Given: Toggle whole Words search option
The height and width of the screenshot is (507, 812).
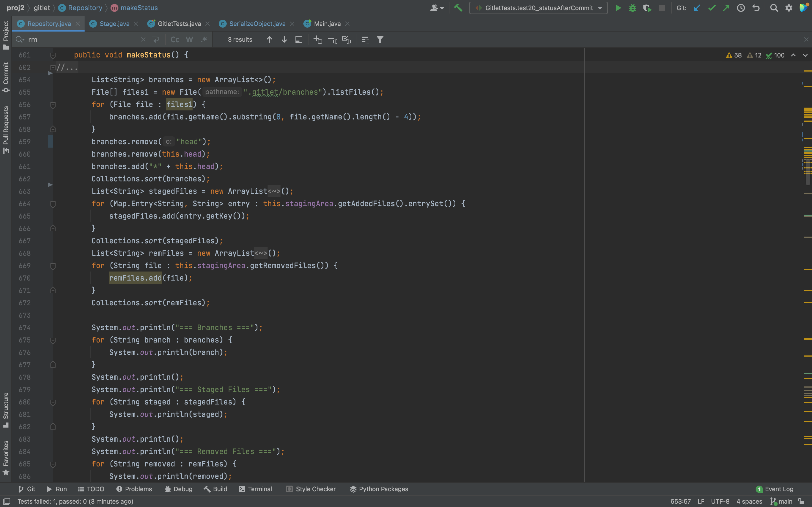Looking at the screenshot, I should point(189,39).
